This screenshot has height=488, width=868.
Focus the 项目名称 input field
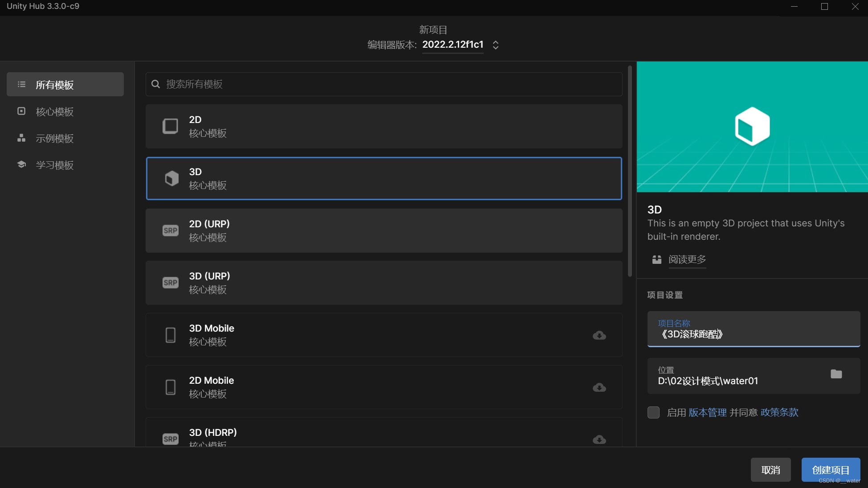753,333
